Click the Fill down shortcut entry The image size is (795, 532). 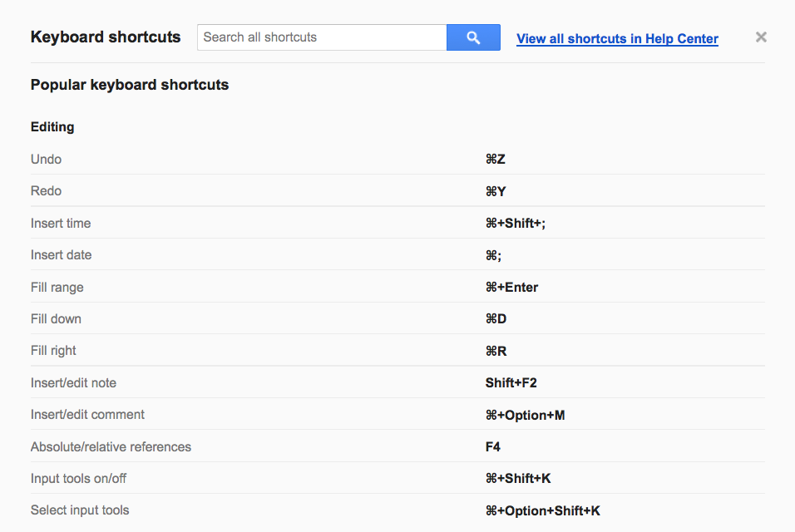click(x=56, y=319)
